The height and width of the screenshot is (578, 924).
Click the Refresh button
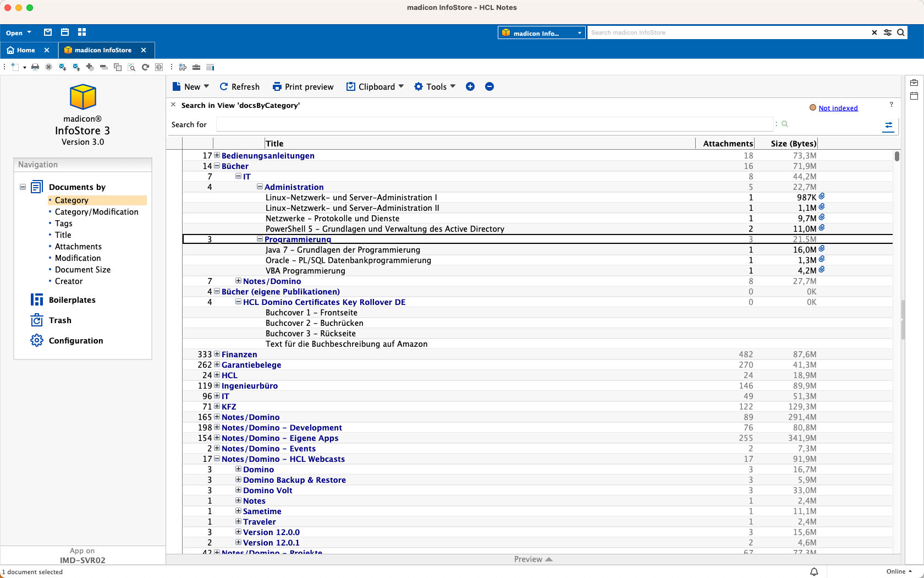click(240, 86)
